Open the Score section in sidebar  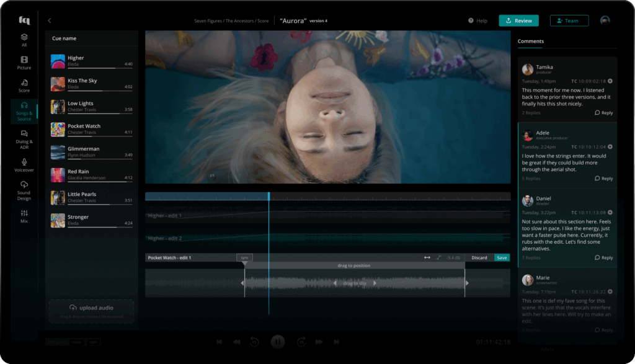[24, 86]
